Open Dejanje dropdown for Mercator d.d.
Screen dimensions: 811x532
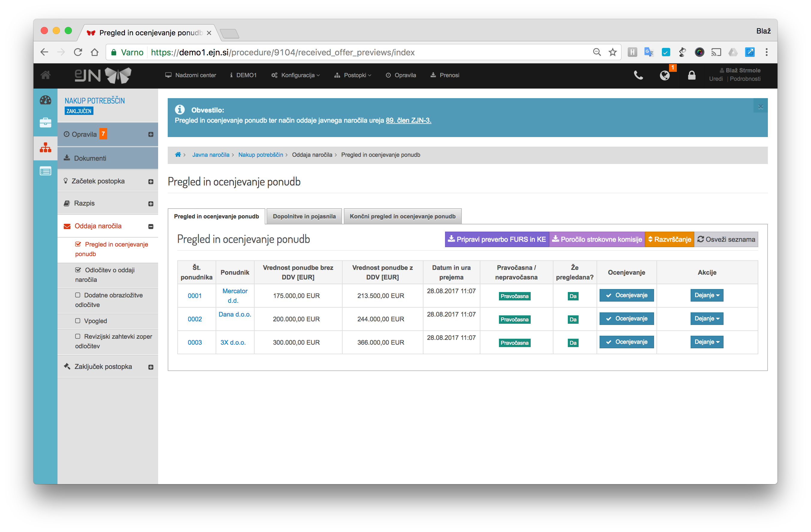706,295
